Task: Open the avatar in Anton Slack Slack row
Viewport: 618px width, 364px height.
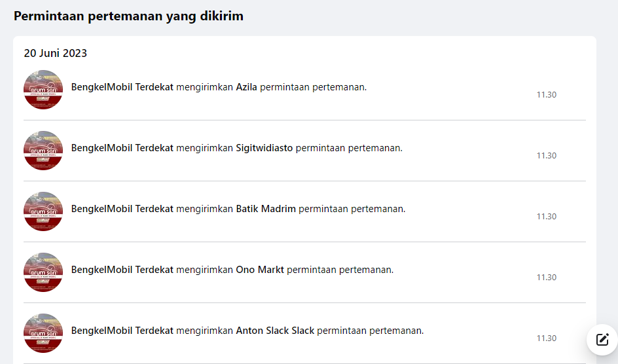Action: (43, 333)
